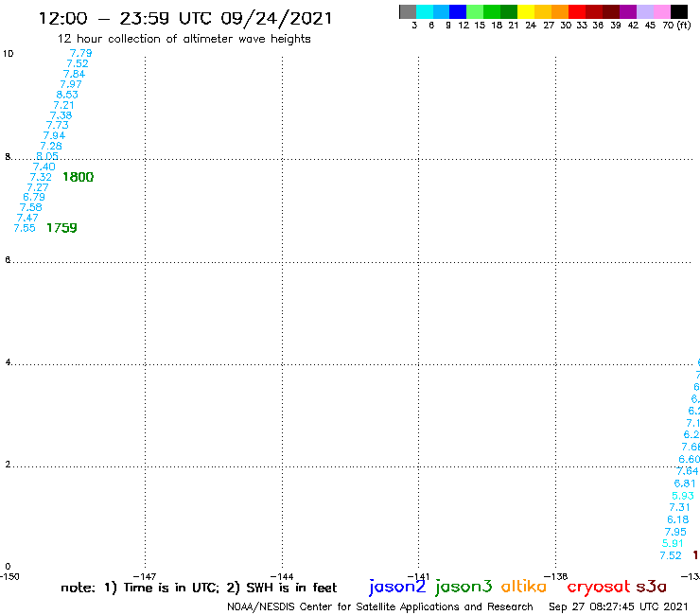Click the NOAA/NESDIS credit line
This screenshot has height=615, width=700.
tap(380, 607)
